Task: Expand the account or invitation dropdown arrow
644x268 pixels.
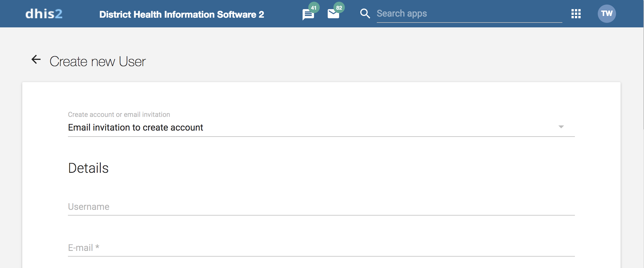Action: click(561, 127)
